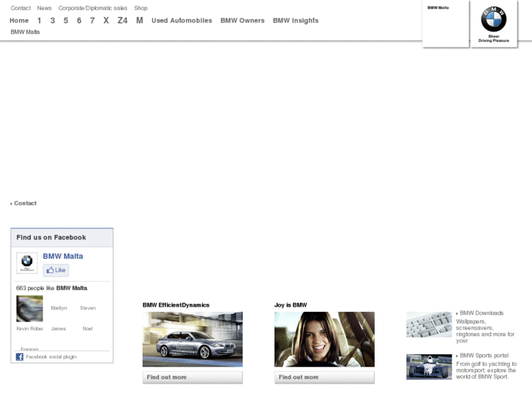Open Used Automobiles menu
Screen dimensions: 532x399
coord(181,20)
